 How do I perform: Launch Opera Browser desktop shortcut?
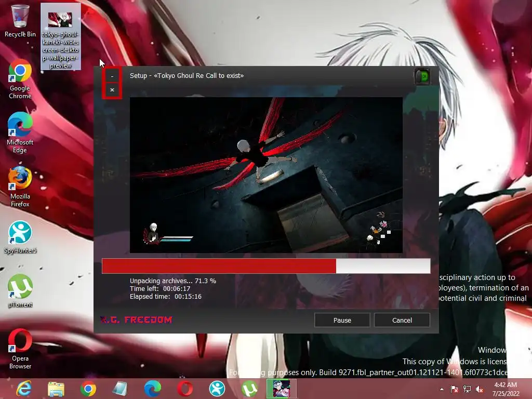20,349
